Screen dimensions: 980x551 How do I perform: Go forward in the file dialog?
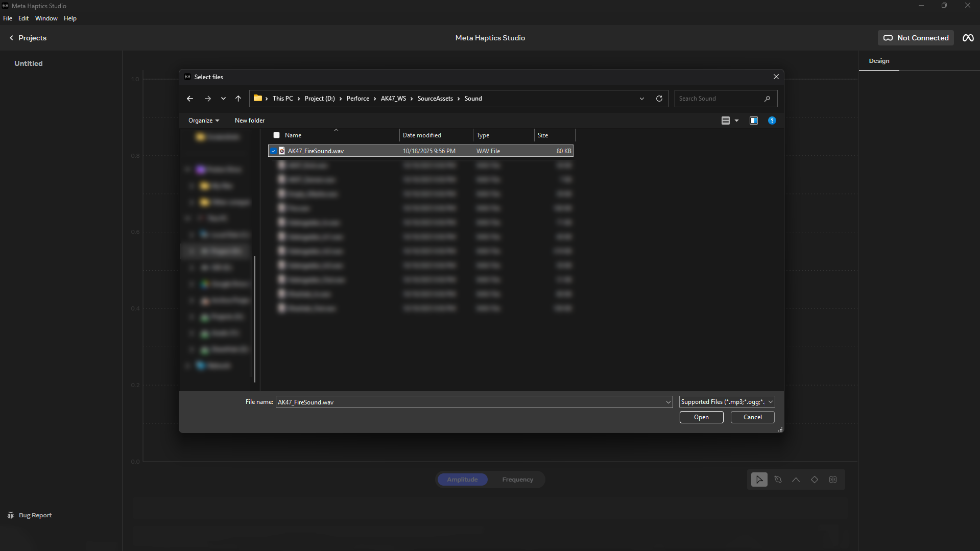pos(207,99)
